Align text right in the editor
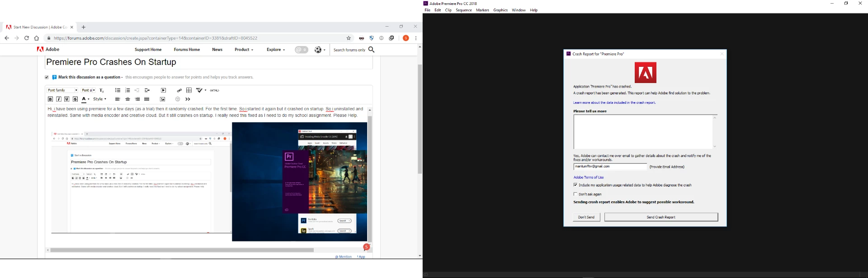868x278 pixels. click(137, 99)
